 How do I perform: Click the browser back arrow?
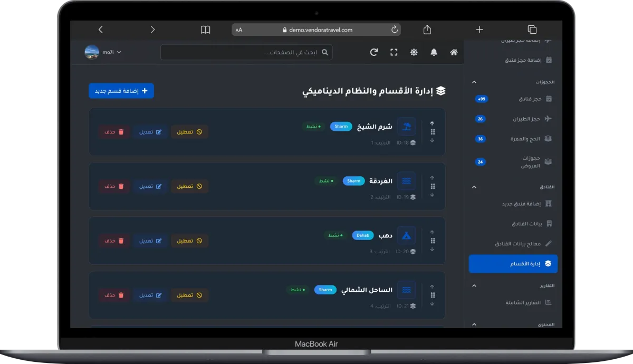[x=101, y=30]
